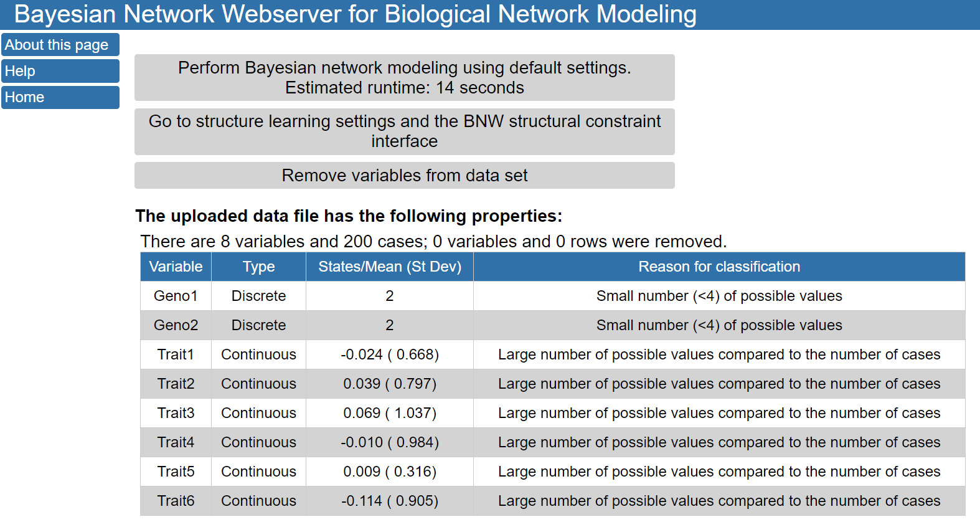Image resolution: width=980 pixels, height=527 pixels.
Task: Open the Help sidebar item
Action: (x=60, y=71)
